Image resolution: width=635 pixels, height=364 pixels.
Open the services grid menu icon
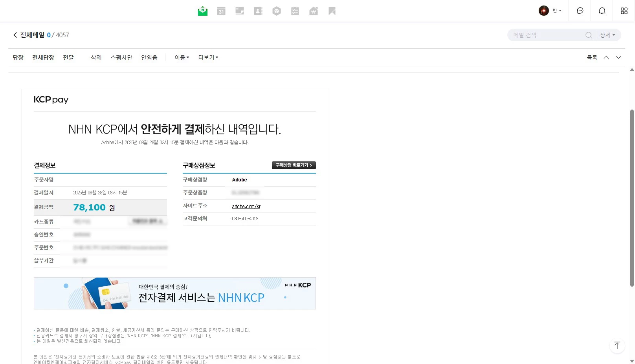pyautogui.click(x=624, y=11)
